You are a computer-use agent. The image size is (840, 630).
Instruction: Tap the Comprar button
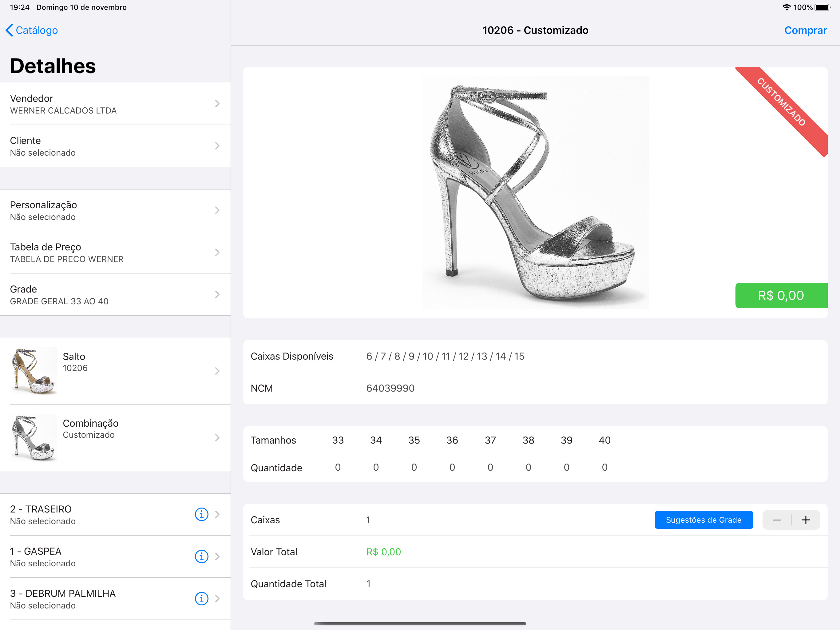[x=806, y=30]
